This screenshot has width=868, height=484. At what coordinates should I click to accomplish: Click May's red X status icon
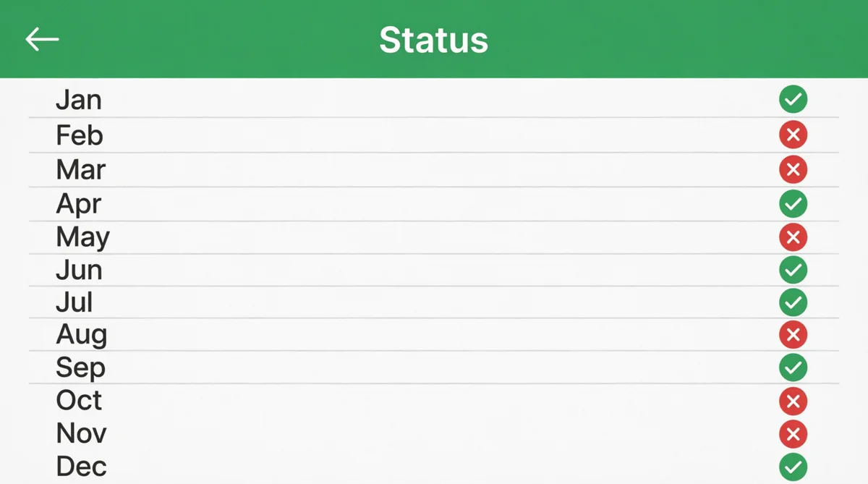(x=793, y=237)
